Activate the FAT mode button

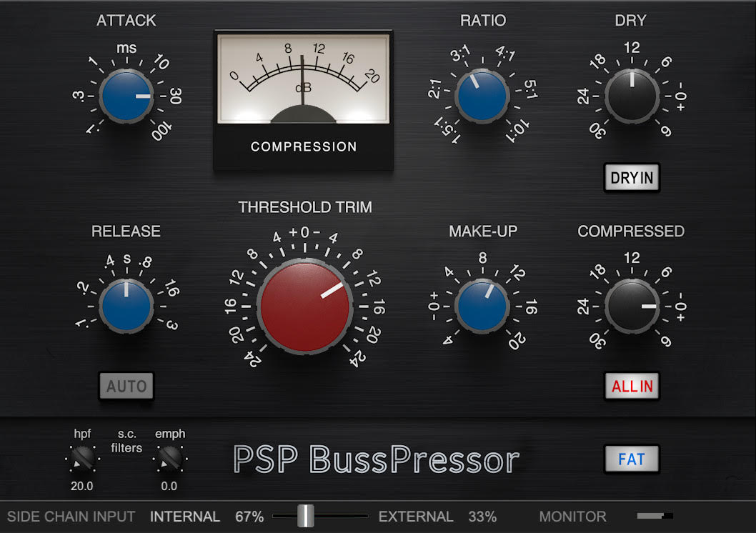pyautogui.click(x=632, y=459)
